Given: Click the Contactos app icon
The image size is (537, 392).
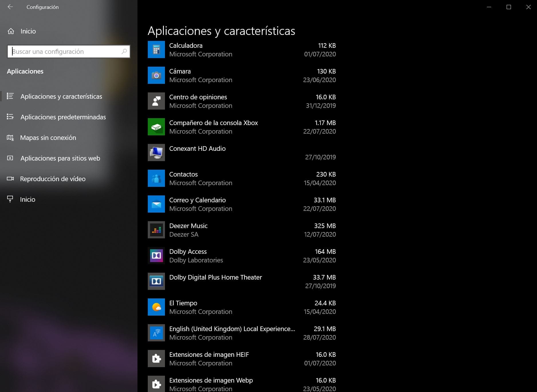Looking at the screenshot, I should 156,178.
